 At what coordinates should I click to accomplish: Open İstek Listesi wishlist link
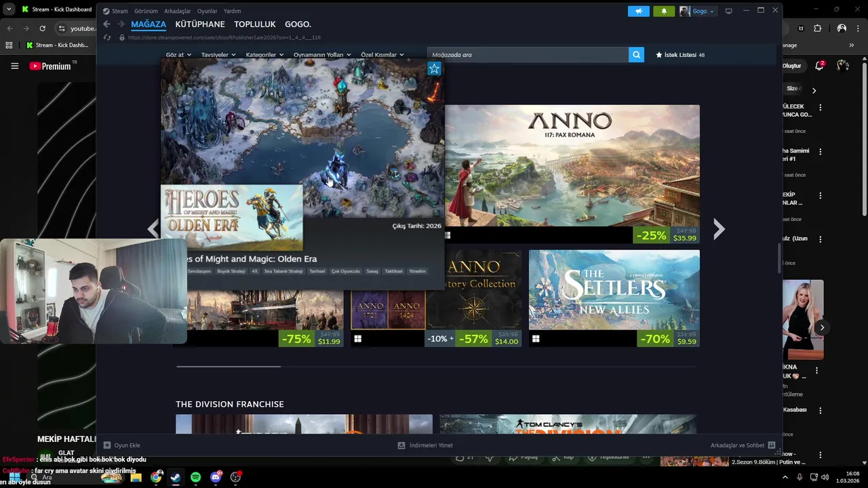680,55
